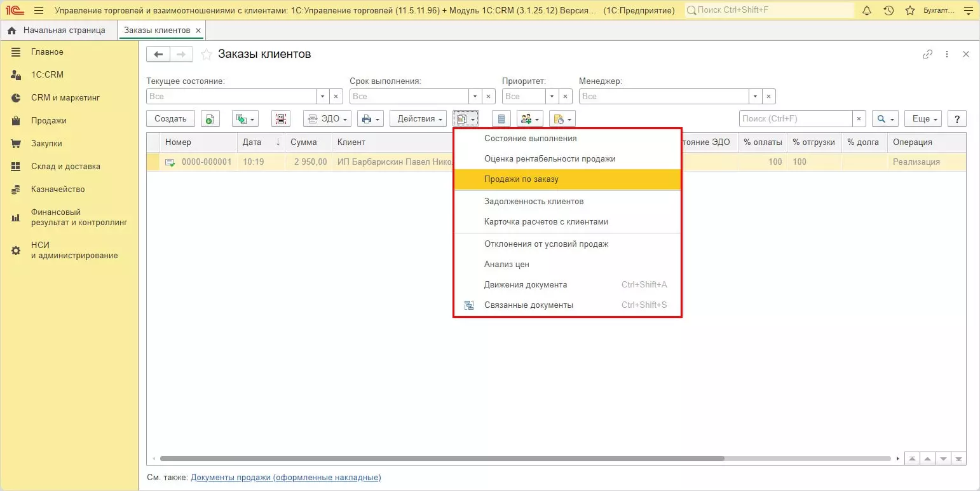Open НСИ и администрирование gear icon
Screen dimensions: 980x491
(x=17, y=251)
